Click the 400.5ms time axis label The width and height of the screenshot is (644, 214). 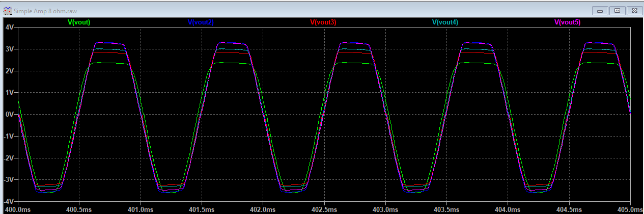79,209
